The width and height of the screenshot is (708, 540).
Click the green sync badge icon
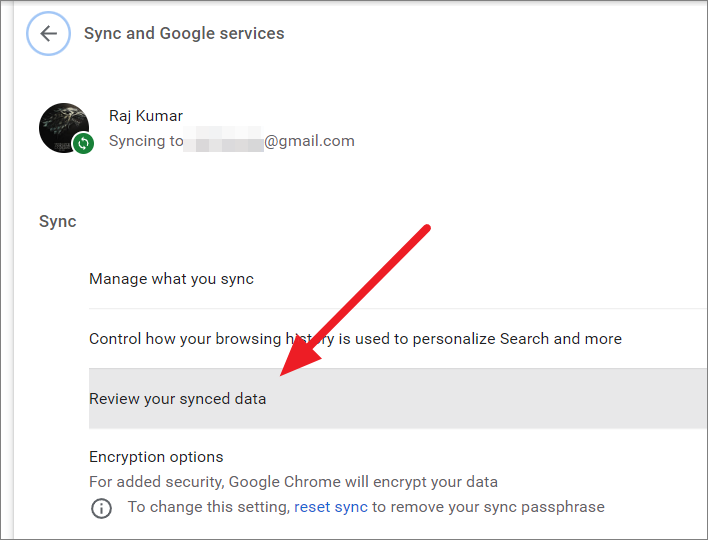[x=83, y=143]
